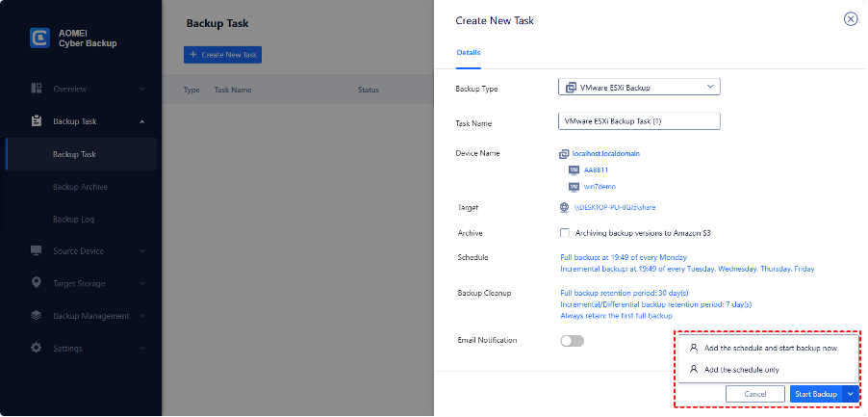
Task: Click the Type column header
Action: click(191, 90)
